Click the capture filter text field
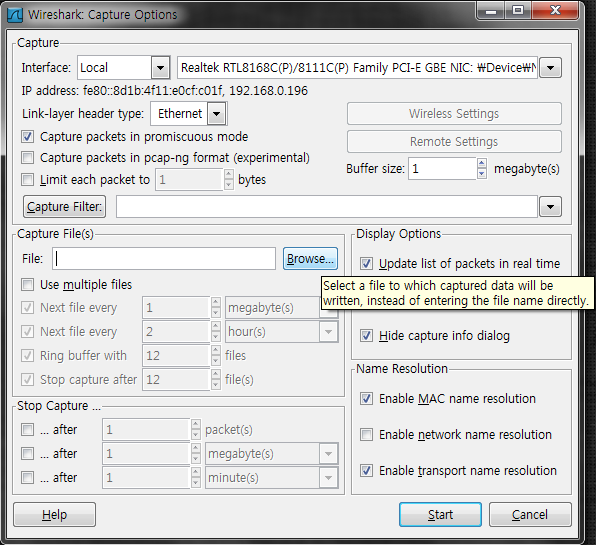Screen dimensions: 596x545 click(327, 207)
